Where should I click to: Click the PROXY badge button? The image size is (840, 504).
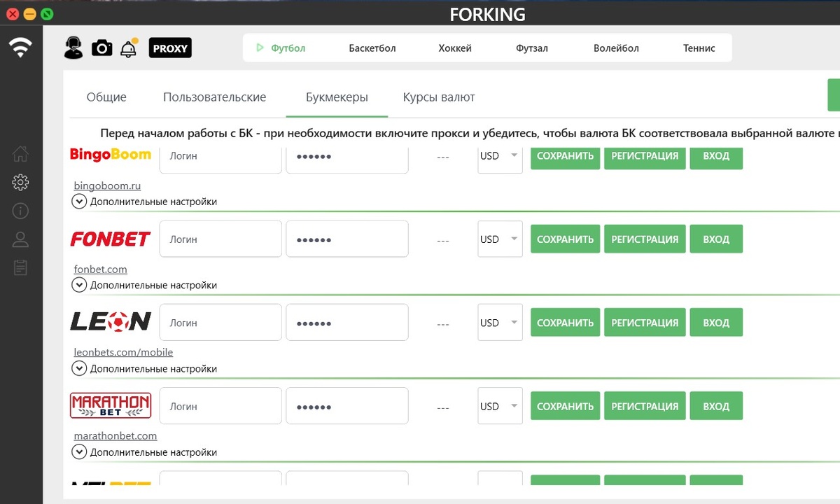pos(170,48)
